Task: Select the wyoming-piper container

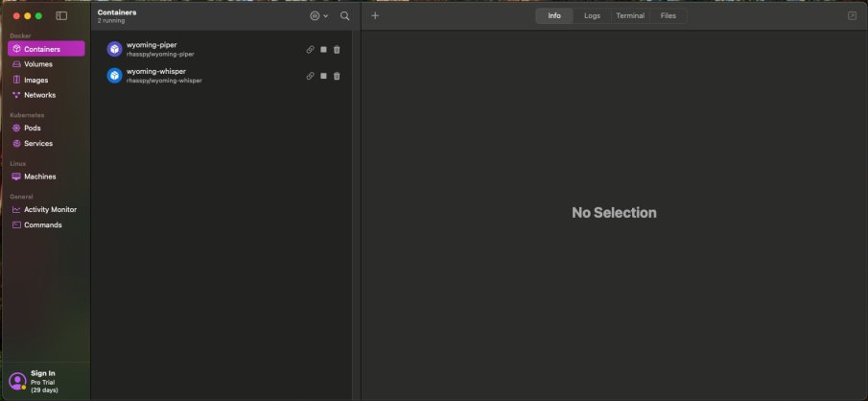Action: [223, 49]
